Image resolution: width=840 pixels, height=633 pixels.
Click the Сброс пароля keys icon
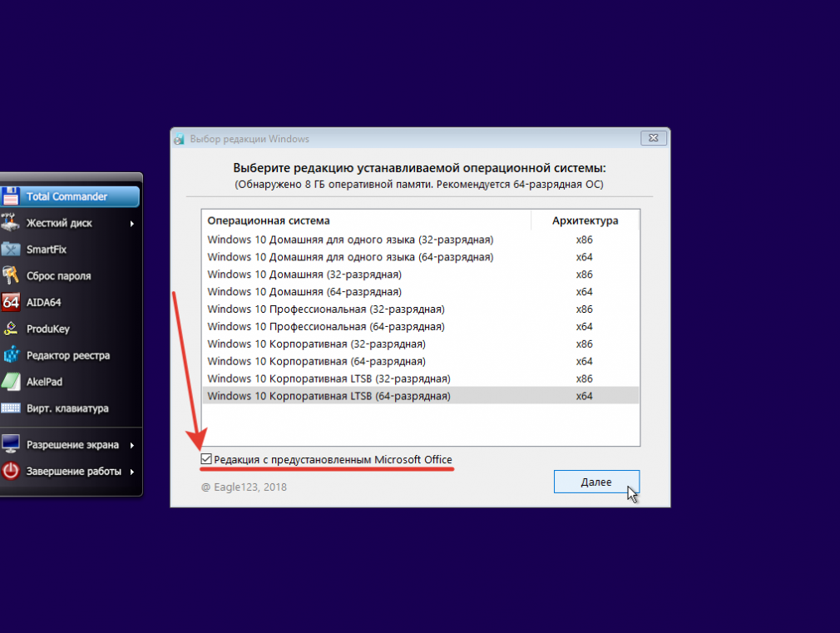point(10,275)
